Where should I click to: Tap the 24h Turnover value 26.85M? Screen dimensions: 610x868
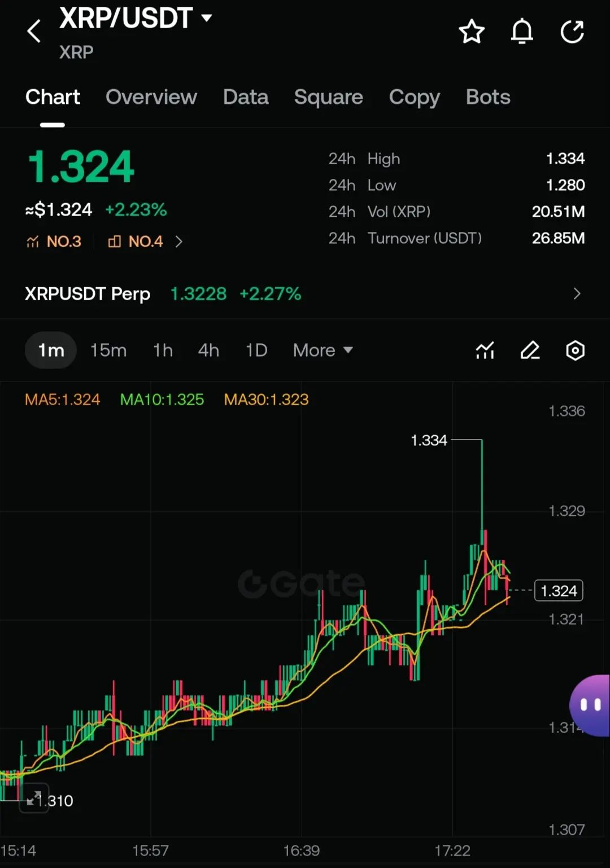558,238
